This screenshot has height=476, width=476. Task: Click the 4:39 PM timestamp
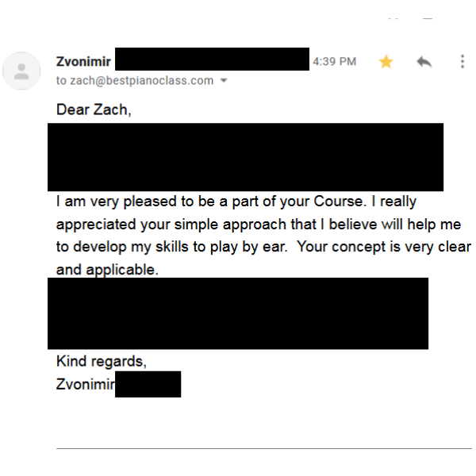pyautogui.click(x=334, y=62)
